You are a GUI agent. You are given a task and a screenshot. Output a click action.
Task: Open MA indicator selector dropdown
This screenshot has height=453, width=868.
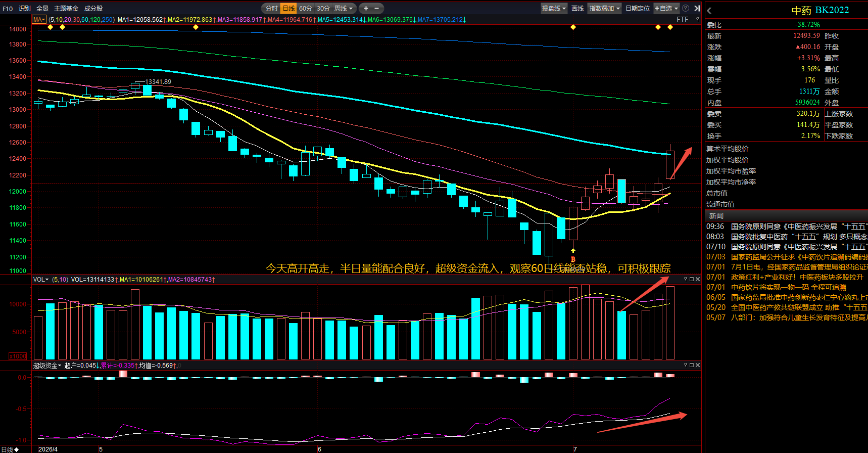(39, 19)
